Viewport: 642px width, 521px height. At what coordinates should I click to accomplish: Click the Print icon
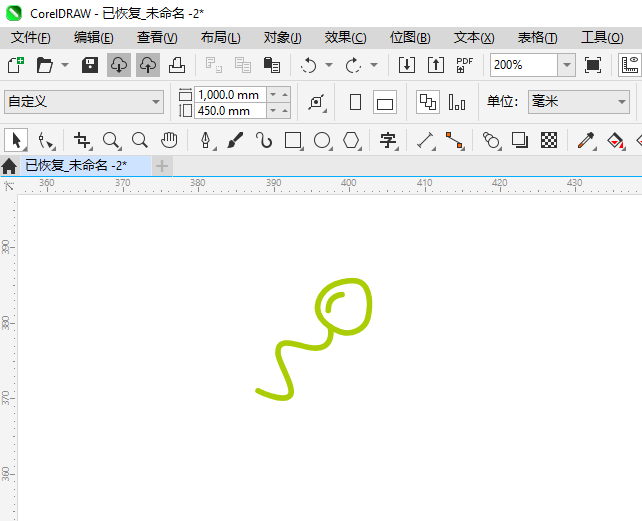[x=177, y=65]
